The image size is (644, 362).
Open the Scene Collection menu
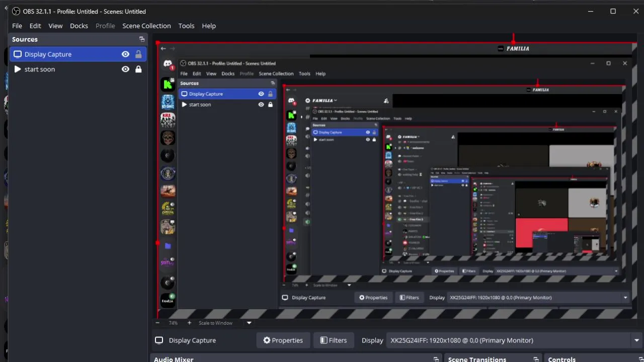[x=146, y=26]
